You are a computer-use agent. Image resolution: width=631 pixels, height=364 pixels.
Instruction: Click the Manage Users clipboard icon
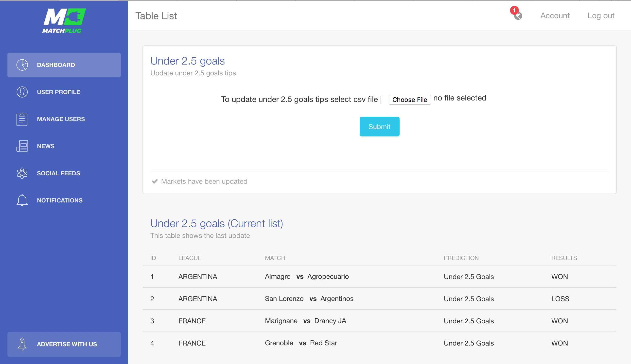tap(22, 119)
